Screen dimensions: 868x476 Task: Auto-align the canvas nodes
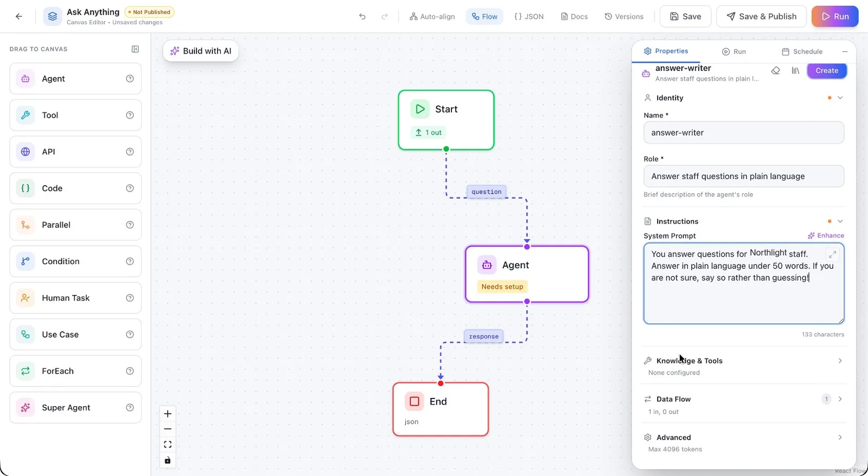pos(432,16)
